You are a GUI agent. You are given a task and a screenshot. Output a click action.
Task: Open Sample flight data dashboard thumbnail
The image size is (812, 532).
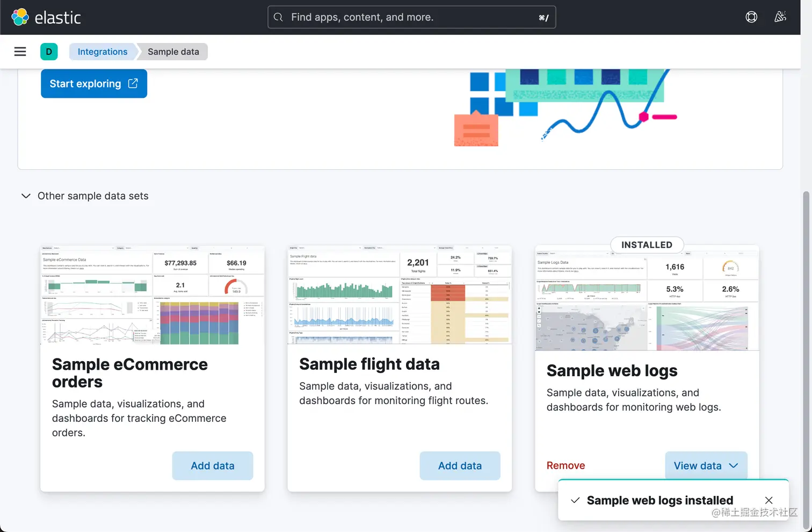pyautogui.click(x=400, y=295)
